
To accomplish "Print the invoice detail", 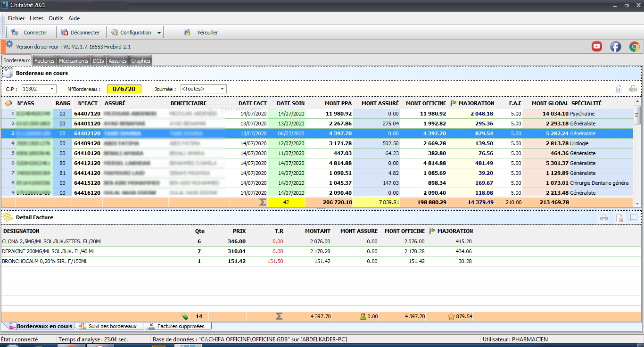I will point(603,218).
